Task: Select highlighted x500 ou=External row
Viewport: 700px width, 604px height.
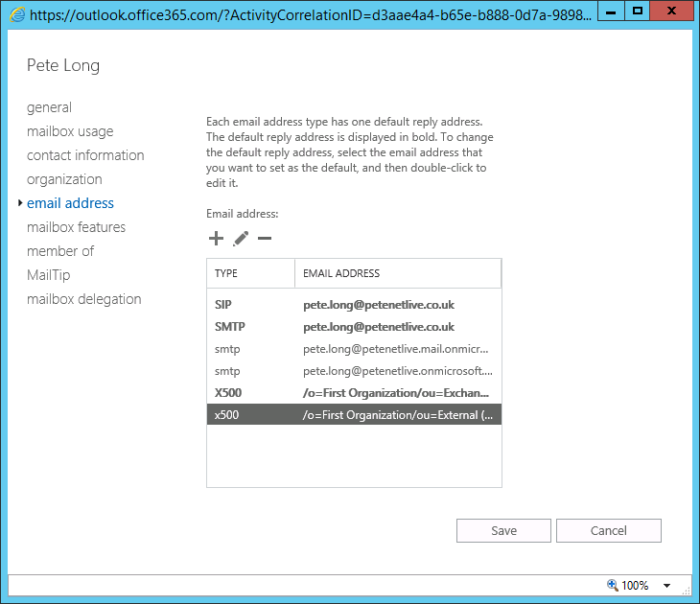Action: click(x=354, y=415)
